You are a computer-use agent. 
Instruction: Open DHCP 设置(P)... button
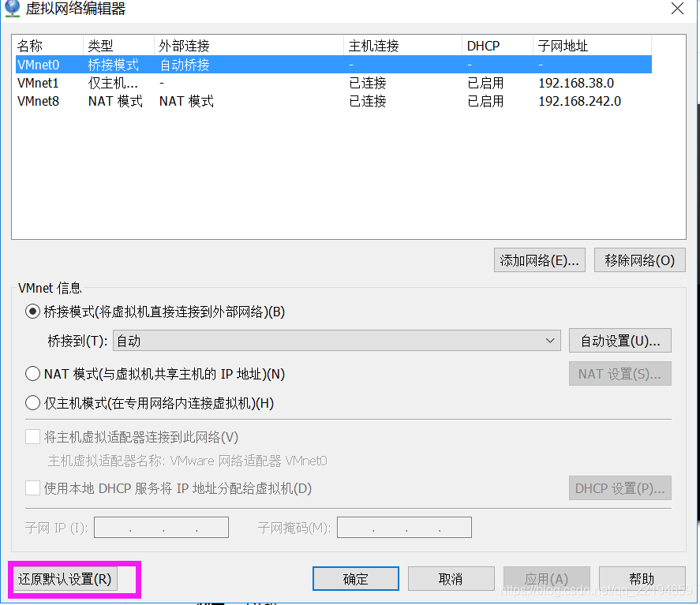coord(620,488)
